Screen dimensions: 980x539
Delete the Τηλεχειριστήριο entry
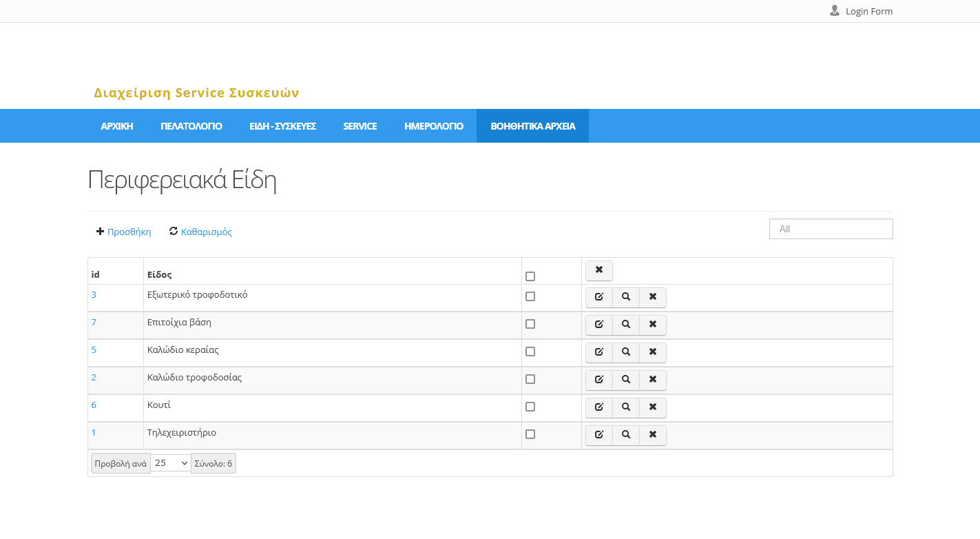tap(652, 435)
